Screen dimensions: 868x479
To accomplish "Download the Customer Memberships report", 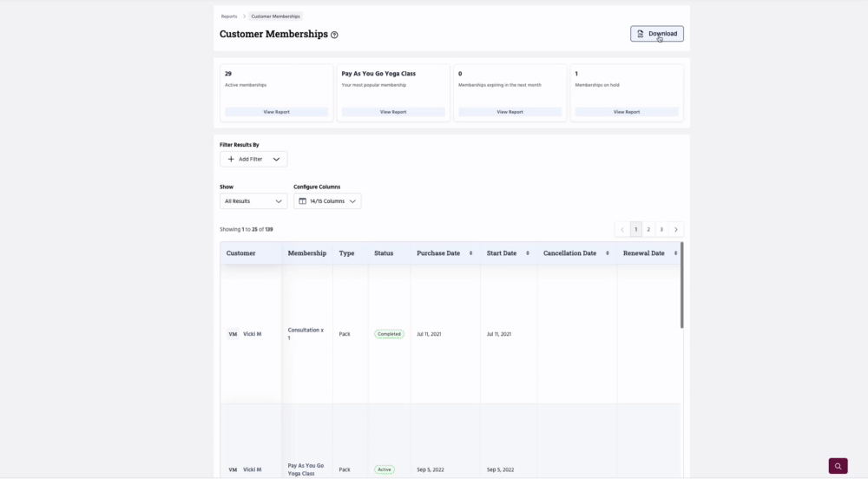I will tap(657, 34).
